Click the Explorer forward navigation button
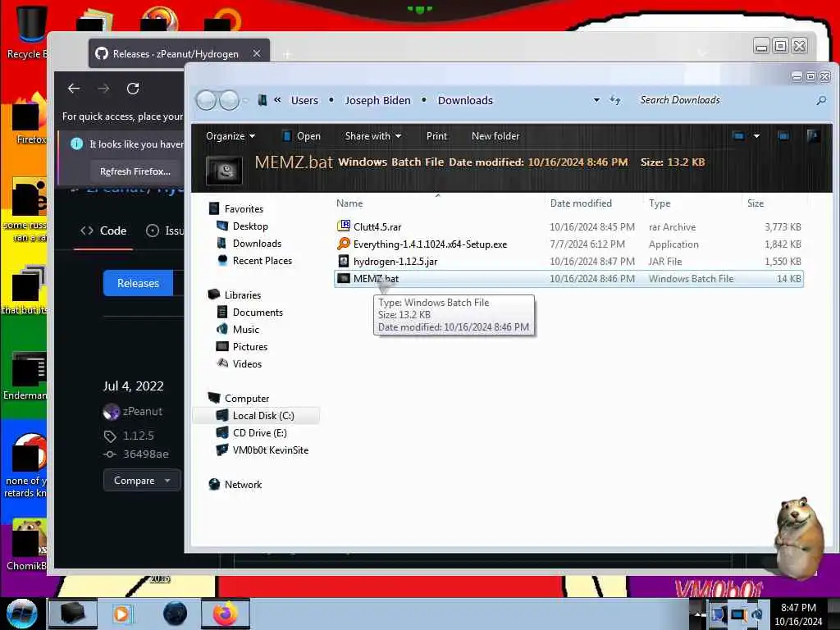Image resolution: width=840 pixels, height=630 pixels. click(x=230, y=100)
